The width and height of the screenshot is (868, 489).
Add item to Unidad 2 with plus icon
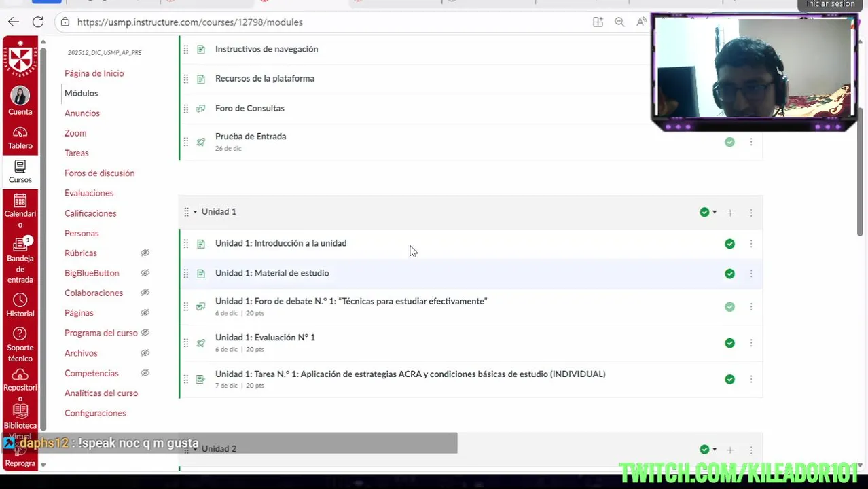(x=730, y=450)
